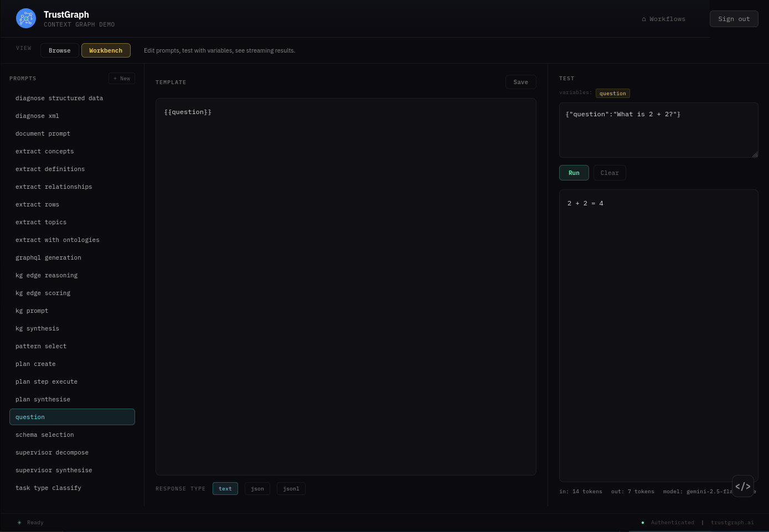Select the jsonl response type
Image resolution: width=769 pixels, height=532 pixels.
click(x=291, y=489)
